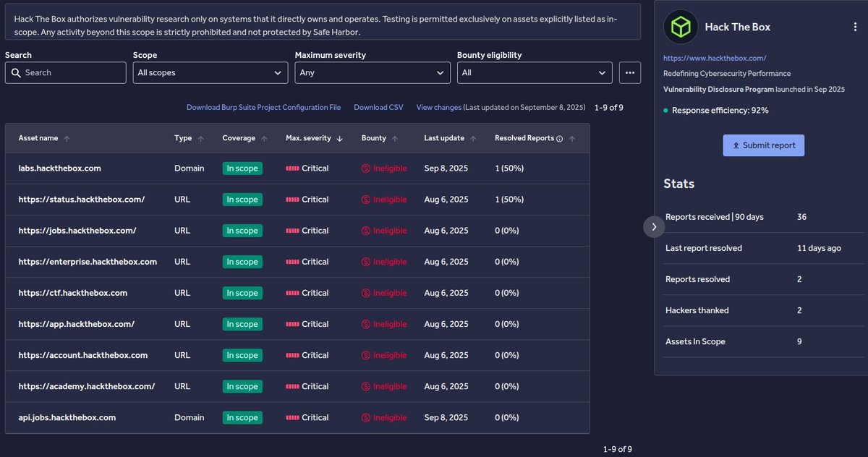Image resolution: width=868 pixels, height=457 pixels.
Task: Click the Domain type cell for labs.hackthebox.com
Action: pyautogui.click(x=190, y=168)
